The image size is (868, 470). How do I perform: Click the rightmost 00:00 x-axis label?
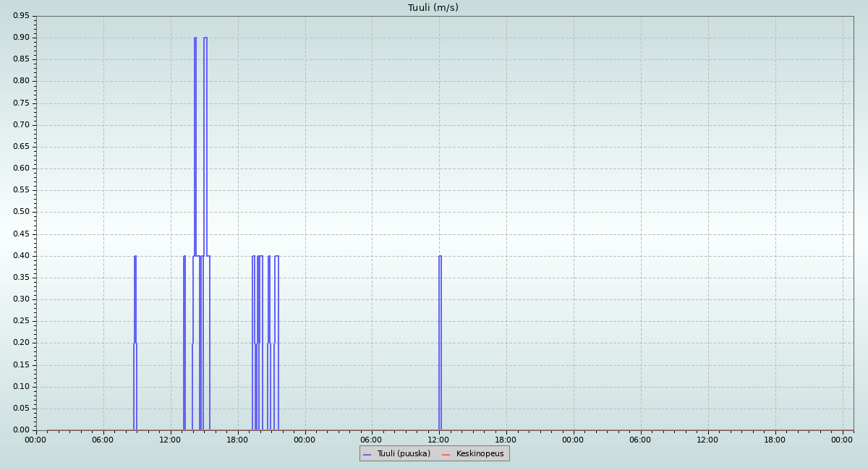tap(842, 440)
